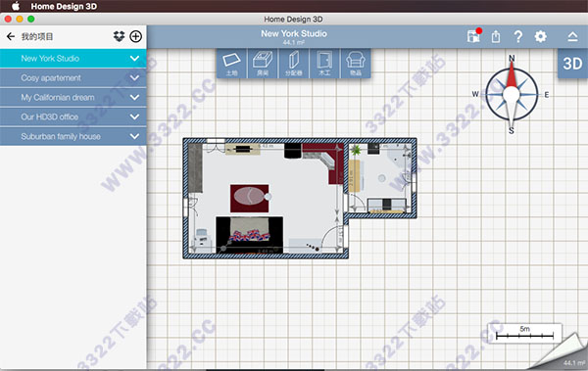Add a new project with plus icon
Viewport: 588px width, 371px height.
(136, 36)
